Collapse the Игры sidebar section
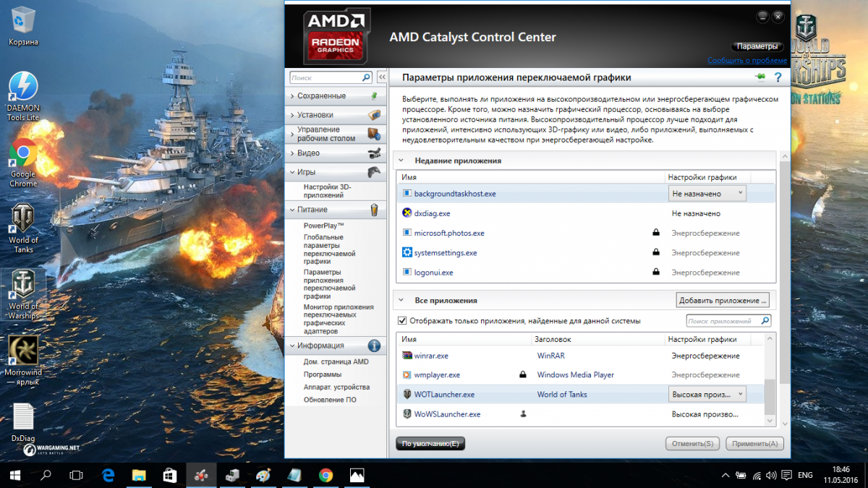The image size is (868, 488). (336, 172)
